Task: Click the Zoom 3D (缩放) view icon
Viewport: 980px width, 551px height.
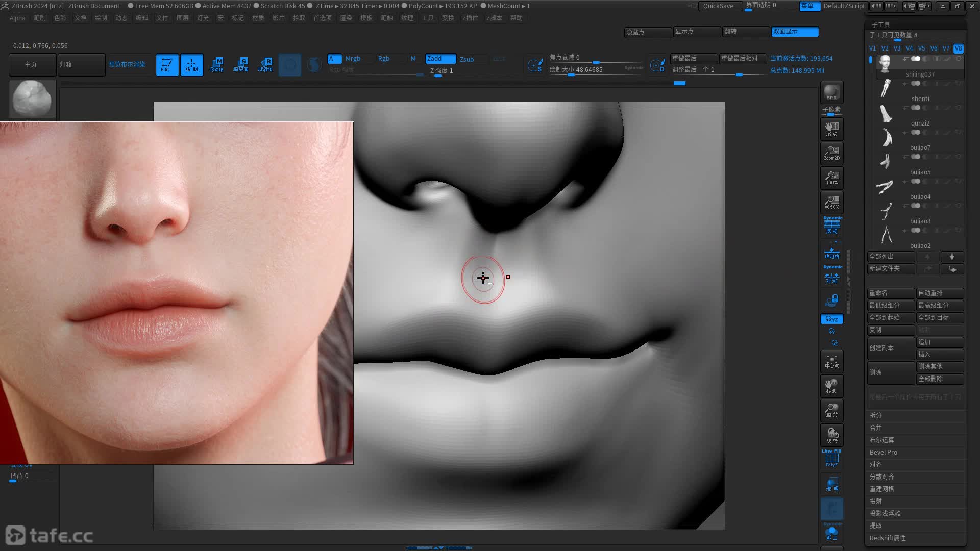Action: [831, 411]
